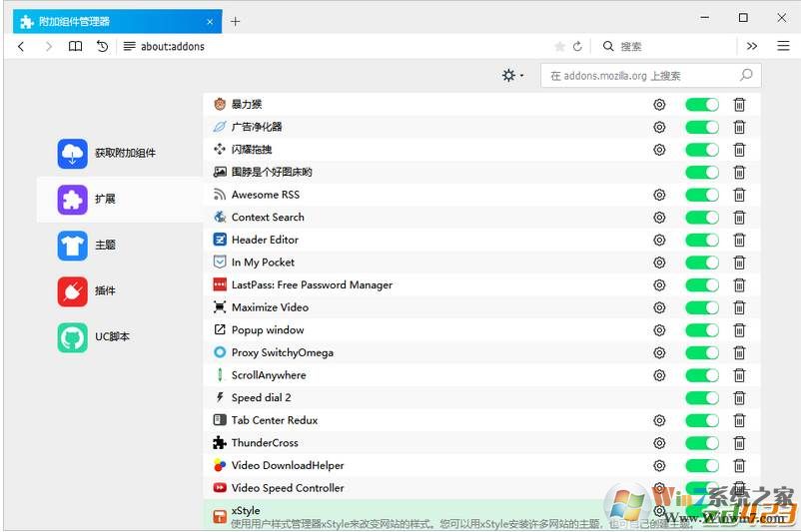Disable In My Pocket toggle
The image size is (801, 532).
click(702, 263)
